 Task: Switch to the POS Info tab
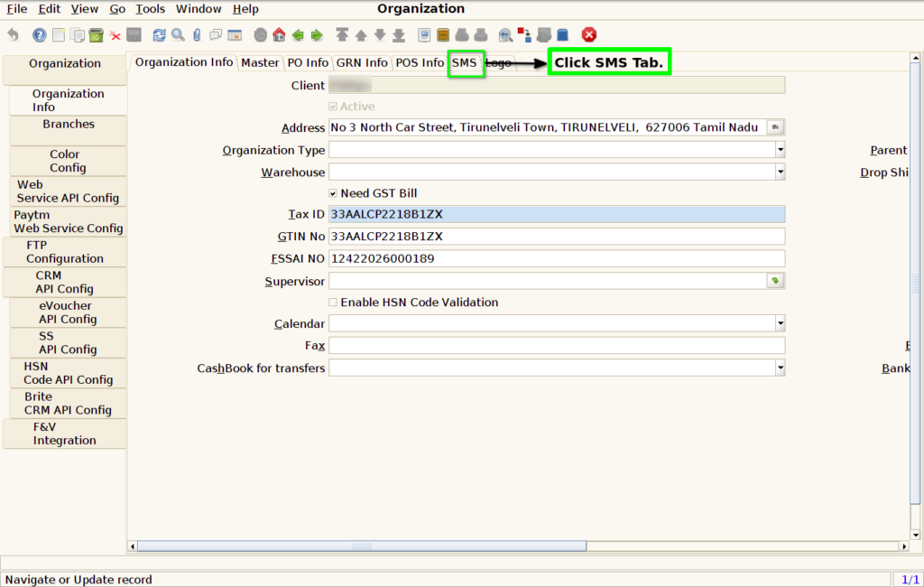pyautogui.click(x=420, y=62)
